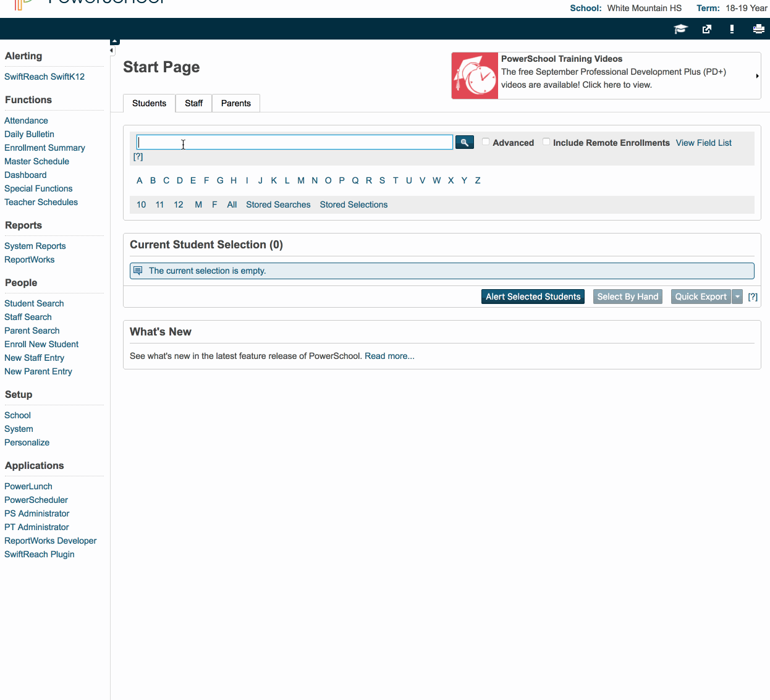This screenshot has width=770, height=700.
Task: Show All students link
Action: pyautogui.click(x=232, y=205)
